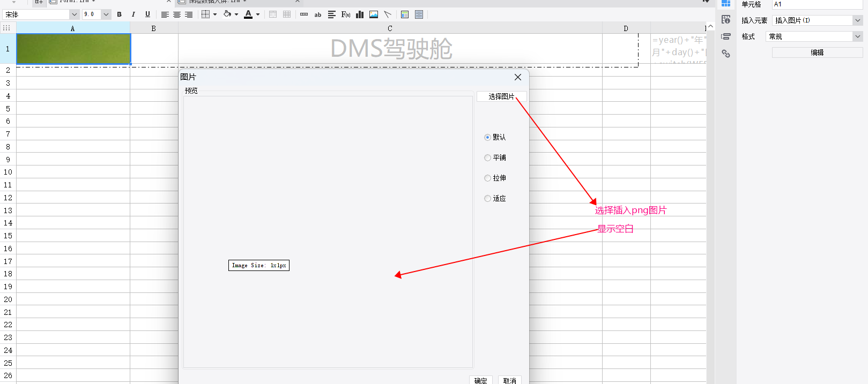Select the 默认 radio option
The width and height of the screenshot is (868, 384).
click(x=487, y=137)
